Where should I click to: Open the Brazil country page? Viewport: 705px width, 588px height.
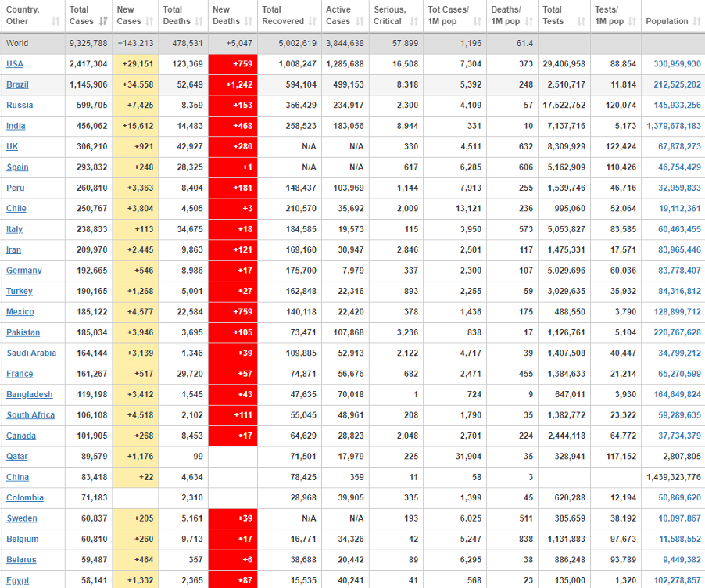point(17,84)
